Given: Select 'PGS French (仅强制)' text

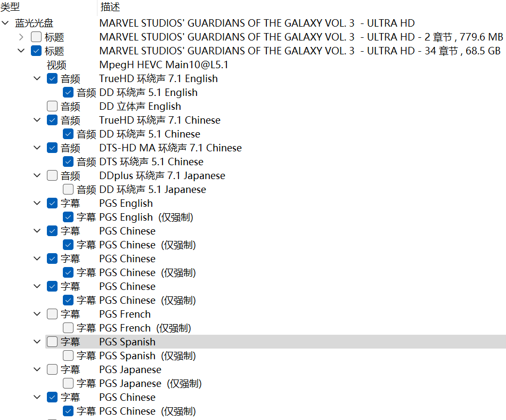Looking at the screenshot, I should point(145,328).
